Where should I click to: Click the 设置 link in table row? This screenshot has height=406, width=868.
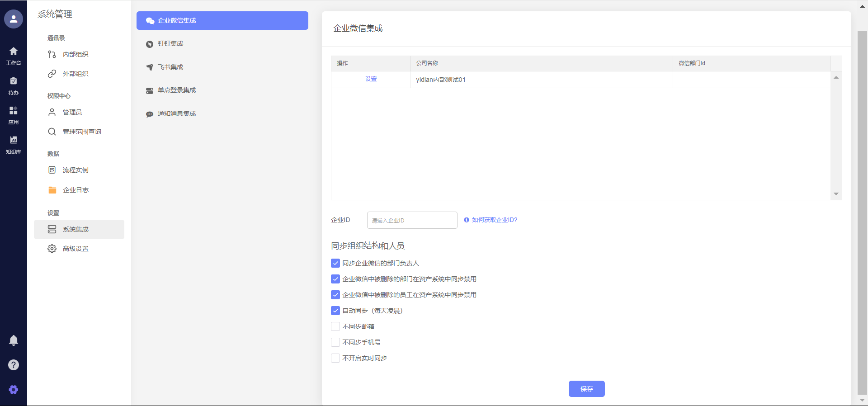point(371,79)
